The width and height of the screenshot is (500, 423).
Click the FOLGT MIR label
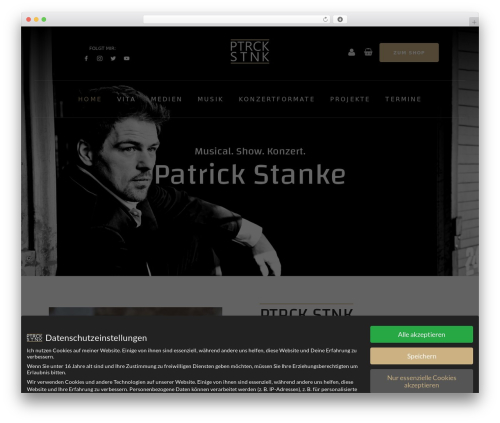click(x=102, y=48)
